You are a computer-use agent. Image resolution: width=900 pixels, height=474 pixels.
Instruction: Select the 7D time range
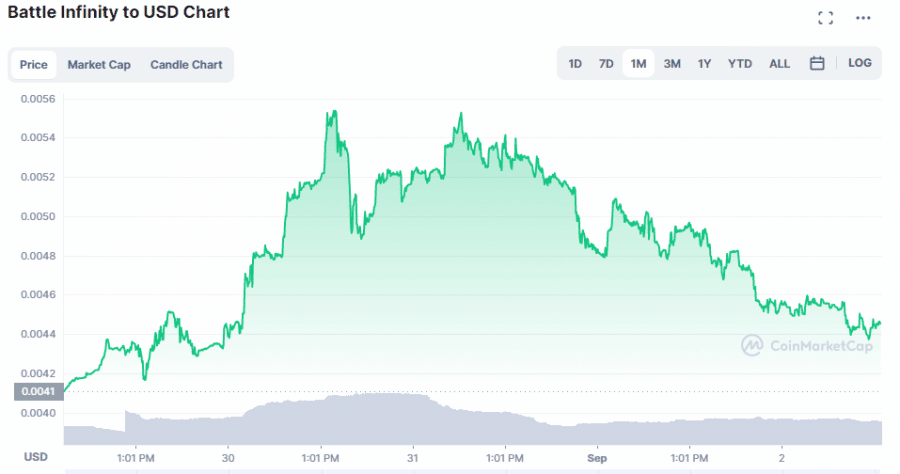pyautogui.click(x=606, y=63)
